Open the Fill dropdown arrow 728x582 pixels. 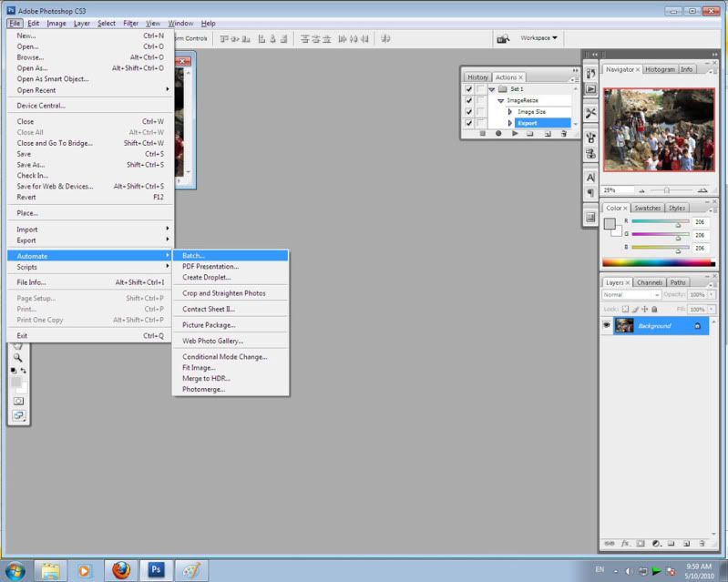tap(711, 309)
